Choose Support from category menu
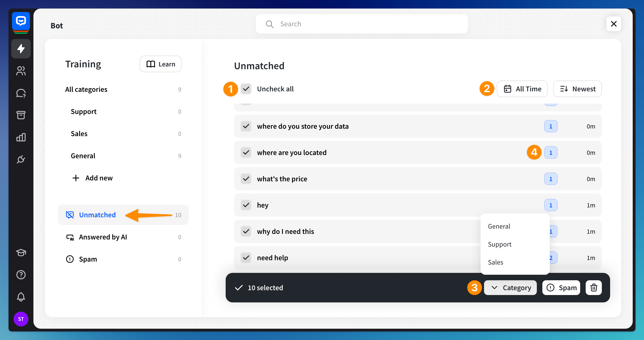644x340 pixels. pyautogui.click(x=499, y=244)
